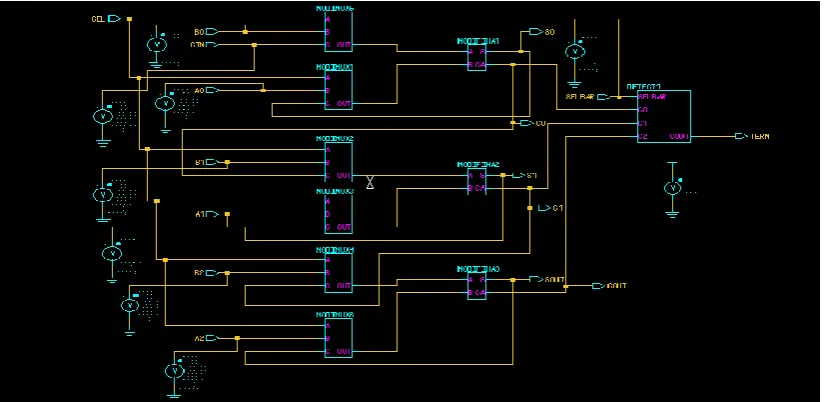
Task: Click the ground symbol under A2 voltage source
Action: point(174,396)
